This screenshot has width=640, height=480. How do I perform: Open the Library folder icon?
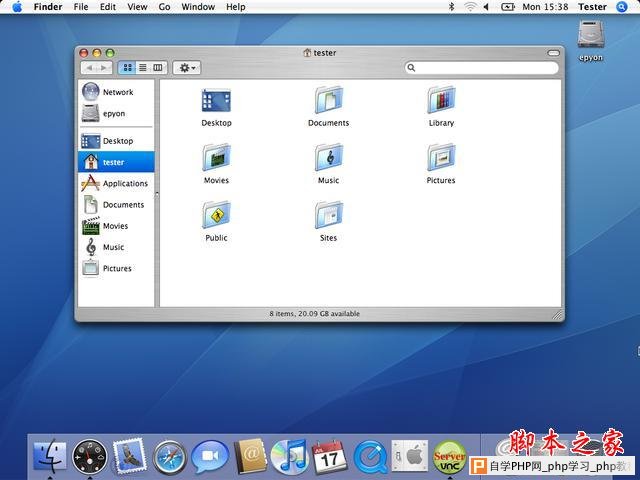point(441,100)
